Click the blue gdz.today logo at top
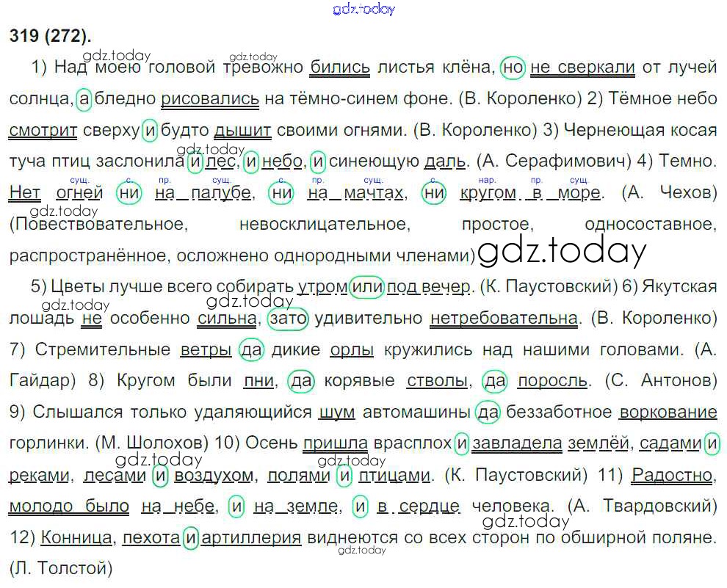Screen dimensions: 727x588 [363, 9]
